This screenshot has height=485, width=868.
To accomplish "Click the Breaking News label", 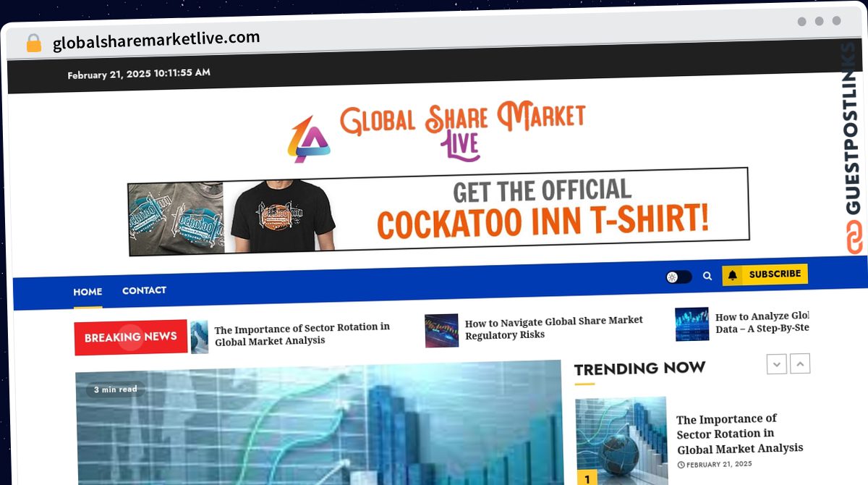I will pyautogui.click(x=131, y=337).
